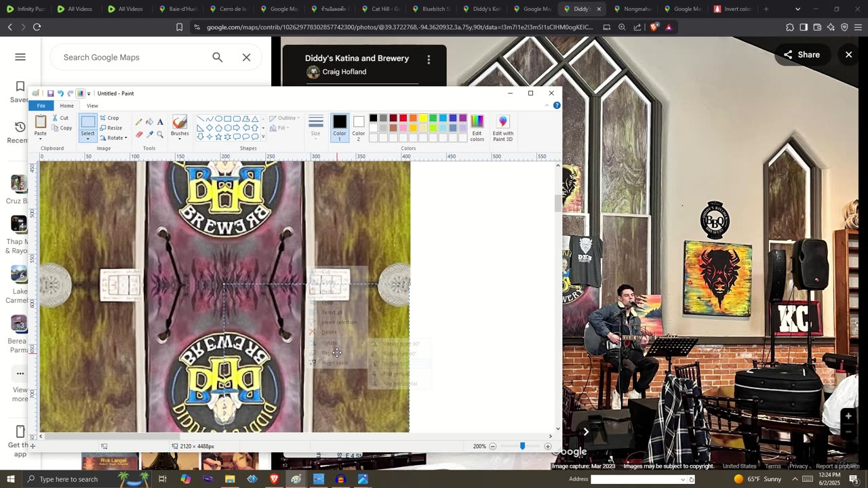868x488 pixels.
Task: Select Color 1 foreground box
Action: click(340, 127)
